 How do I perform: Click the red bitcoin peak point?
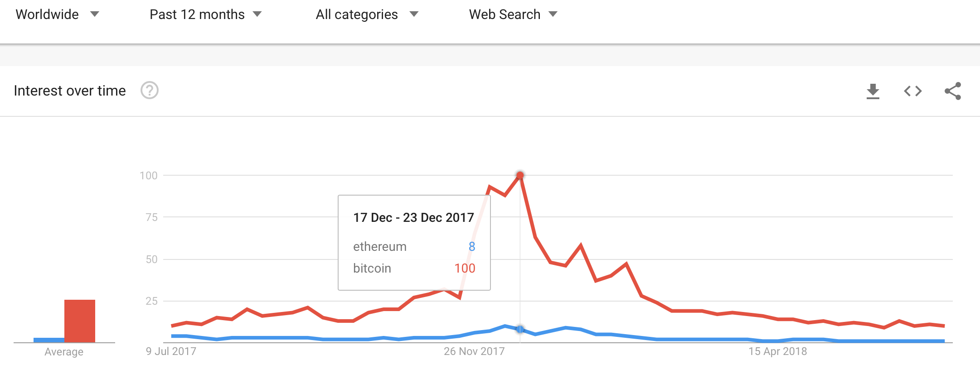520,175
